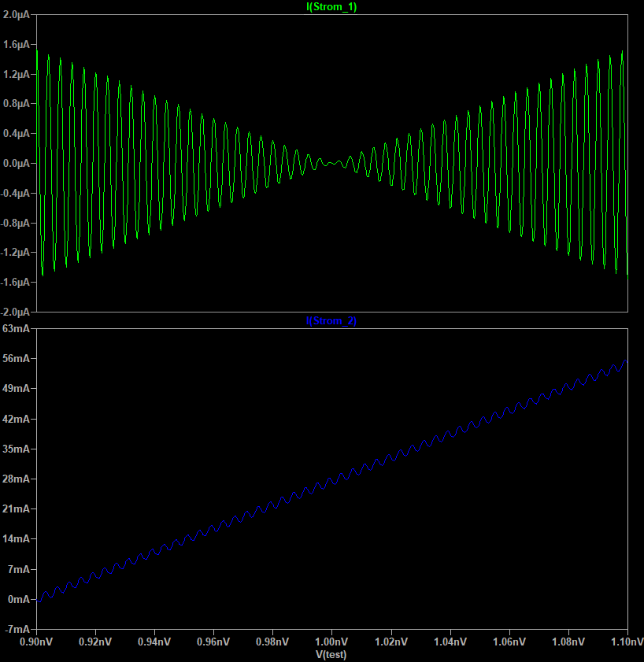The image size is (644, 662).
Task: Click the 63mA tick on lower axis
Action: point(16,328)
